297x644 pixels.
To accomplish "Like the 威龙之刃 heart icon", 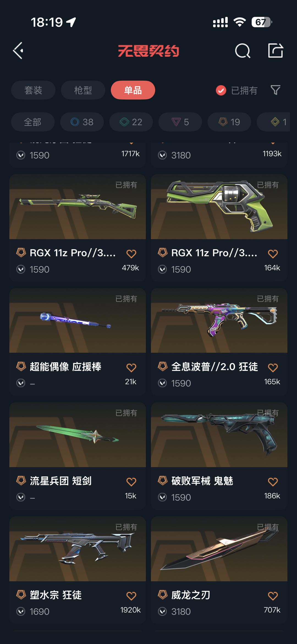I will click(x=273, y=596).
